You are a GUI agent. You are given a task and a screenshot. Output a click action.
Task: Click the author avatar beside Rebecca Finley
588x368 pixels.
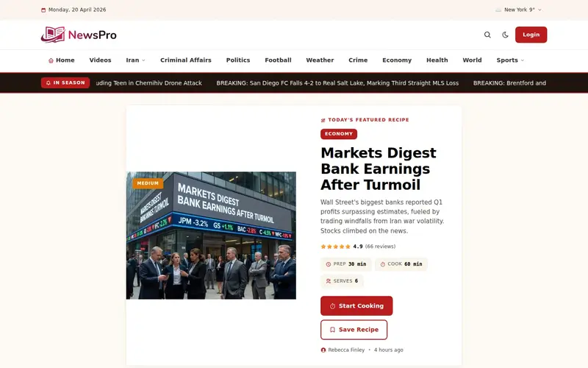pos(323,350)
